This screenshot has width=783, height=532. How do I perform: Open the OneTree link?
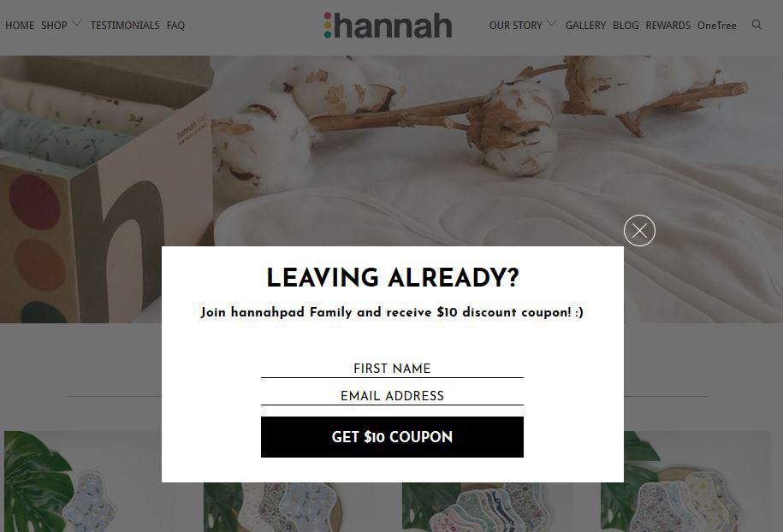point(716,26)
